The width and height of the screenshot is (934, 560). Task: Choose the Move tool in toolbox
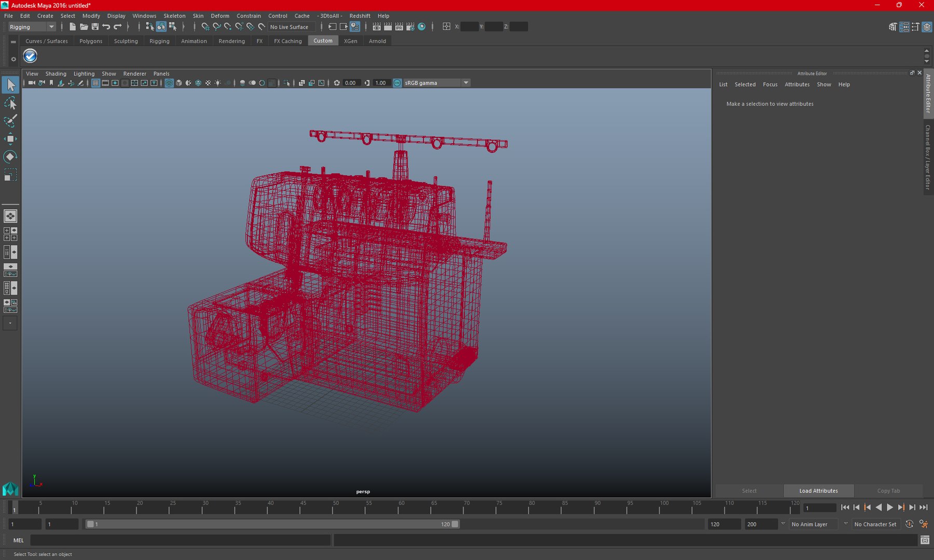[10, 138]
